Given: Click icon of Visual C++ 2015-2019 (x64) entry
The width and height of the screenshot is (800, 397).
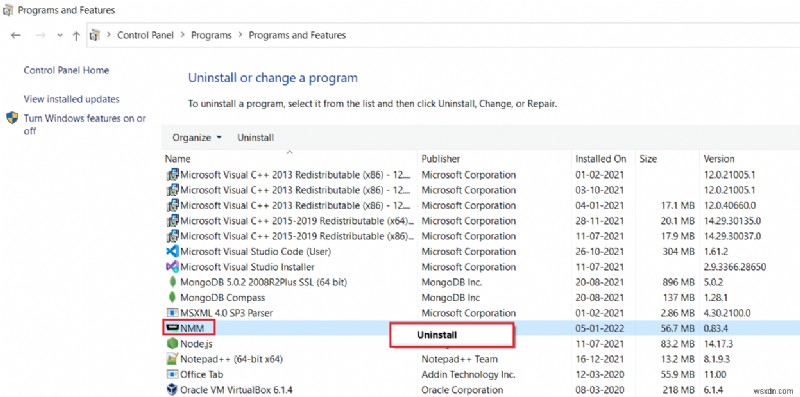Looking at the screenshot, I should [x=172, y=220].
